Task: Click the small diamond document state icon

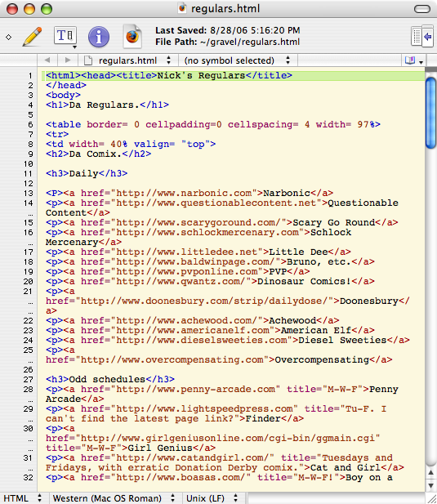Action: [9, 37]
